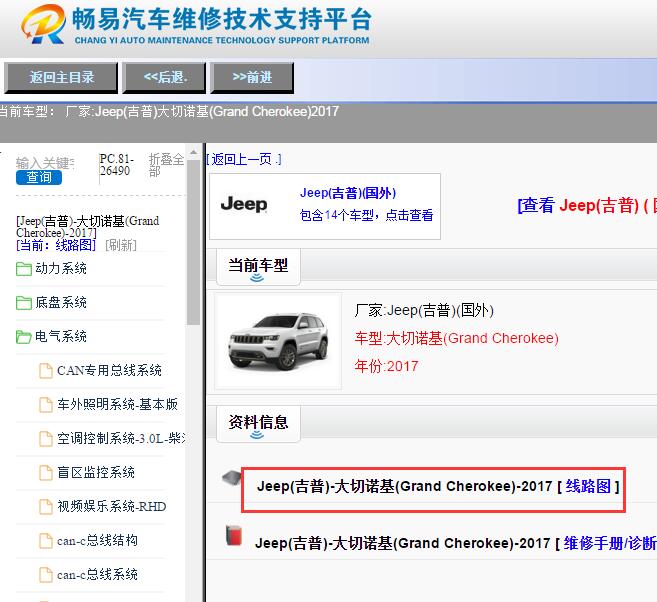657x602 pixels.
Task: Open the 视频娱乐系统-RHD entry
Action: coord(112,506)
